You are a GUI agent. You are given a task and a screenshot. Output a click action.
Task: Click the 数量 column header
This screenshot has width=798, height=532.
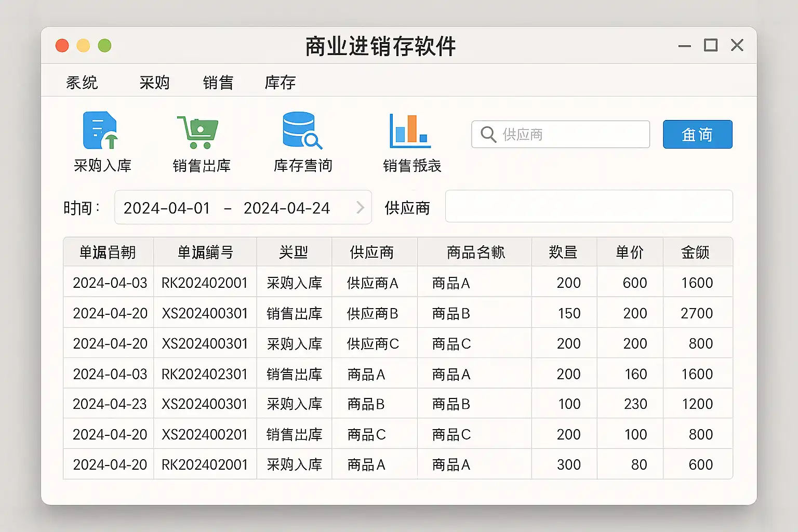[x=563, y=252]
